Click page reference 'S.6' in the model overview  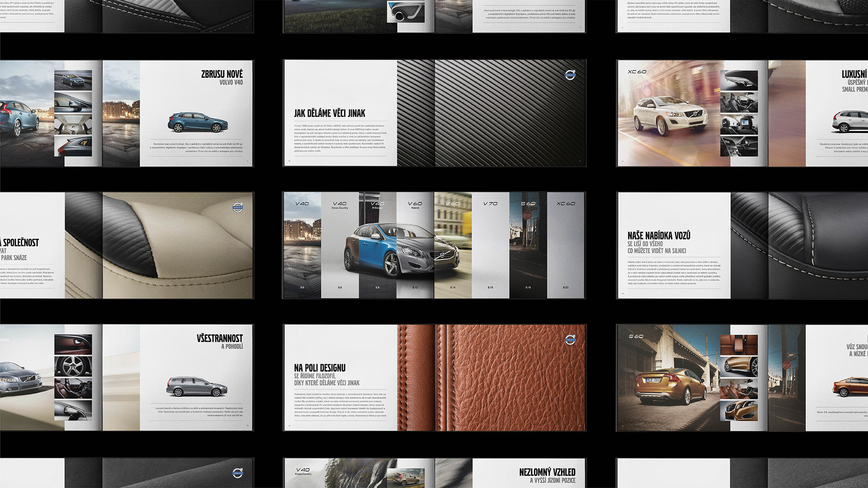tap(302, 287)
